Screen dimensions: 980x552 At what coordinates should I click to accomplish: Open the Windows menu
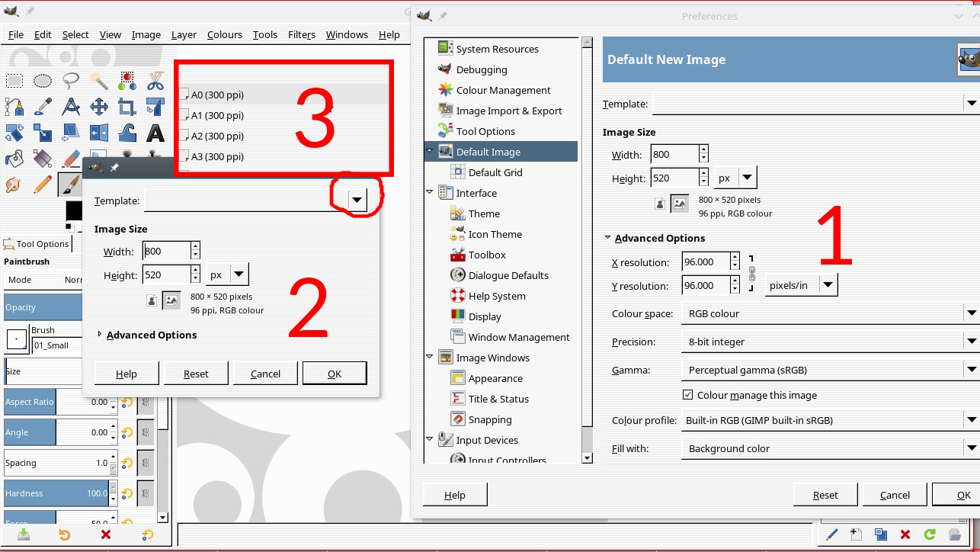[347, 34]
